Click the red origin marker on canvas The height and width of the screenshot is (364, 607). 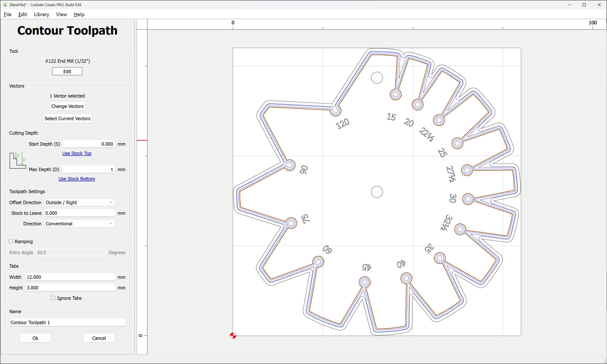(x=233, y=335)
